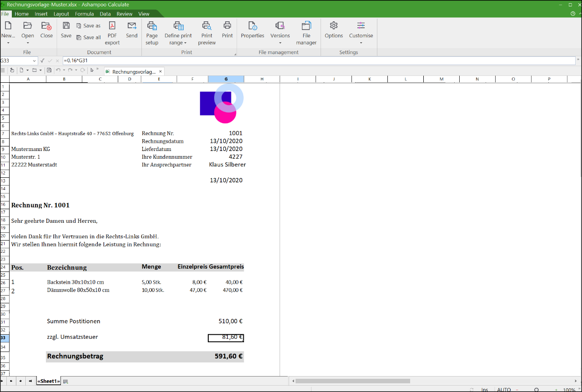
Task: Expand the Versions dropdown arrow
Action: pos(280,43)
